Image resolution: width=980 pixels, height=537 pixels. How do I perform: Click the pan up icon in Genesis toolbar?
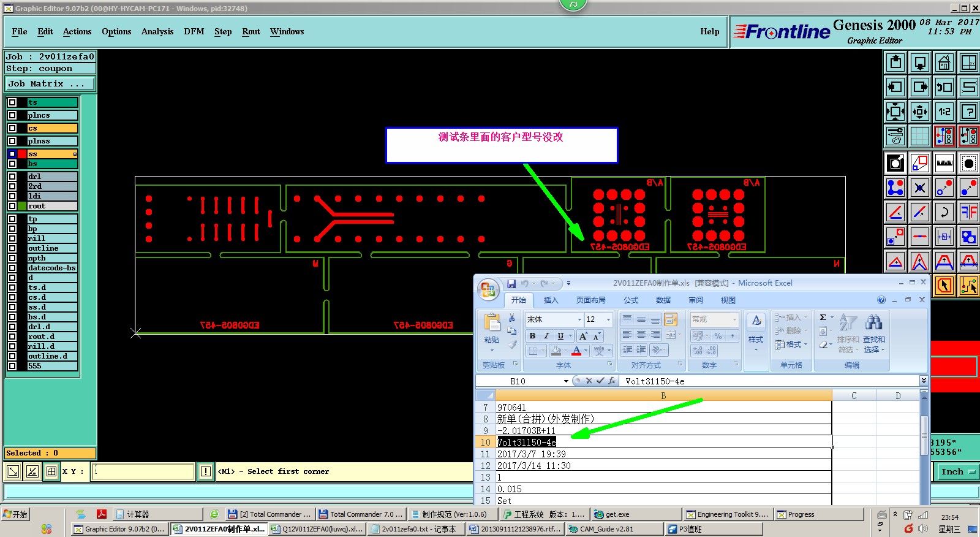point(895,63)
